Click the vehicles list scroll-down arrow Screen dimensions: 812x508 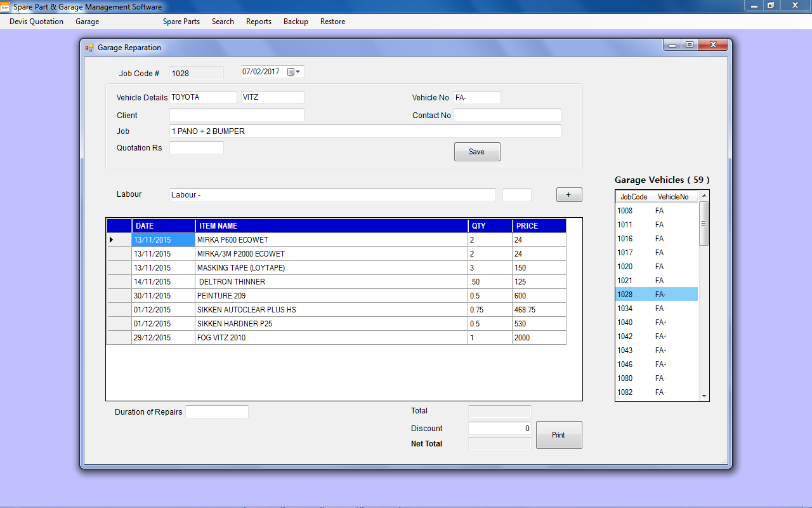pyautogui.click(x=704, y=396)
